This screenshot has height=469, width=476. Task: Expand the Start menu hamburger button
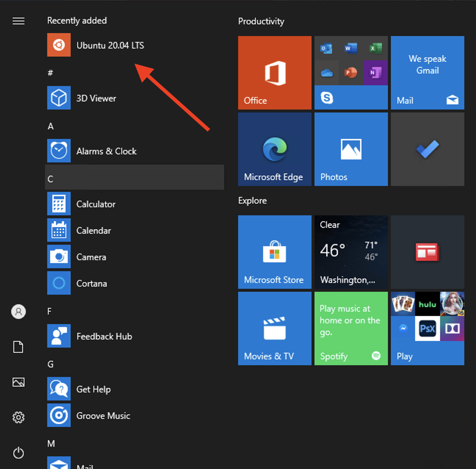(x=18, y=21)
